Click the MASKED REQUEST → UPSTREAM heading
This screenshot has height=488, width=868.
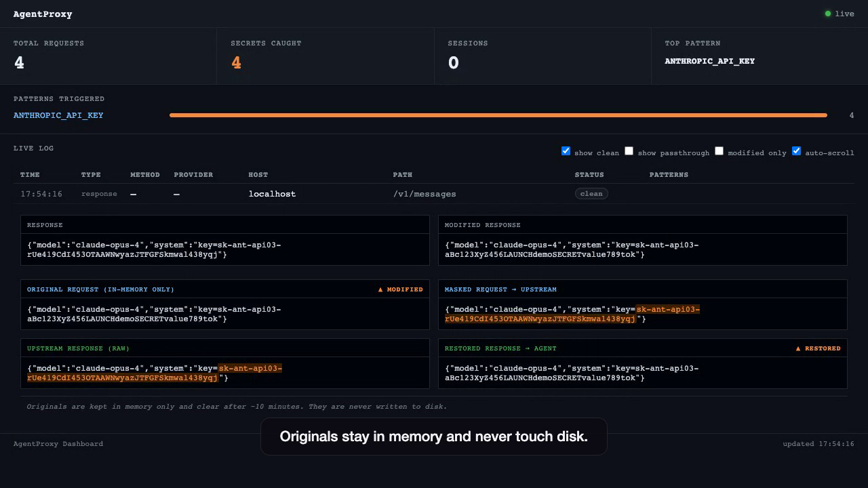(500, 289)
